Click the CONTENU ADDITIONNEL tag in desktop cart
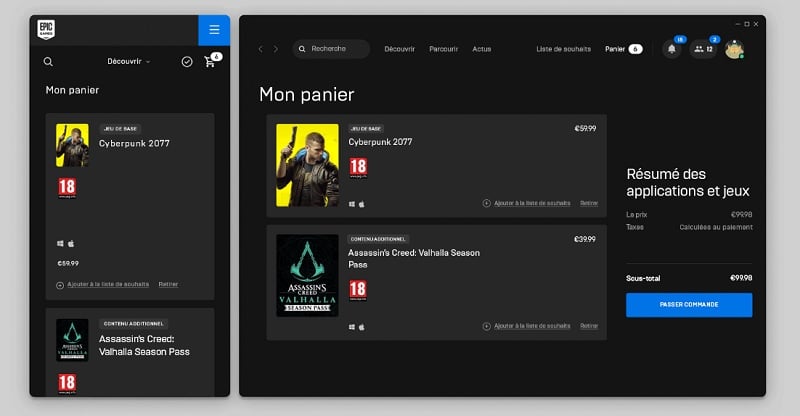The height and width of the screenshot is (416, 800). [378, 239]
